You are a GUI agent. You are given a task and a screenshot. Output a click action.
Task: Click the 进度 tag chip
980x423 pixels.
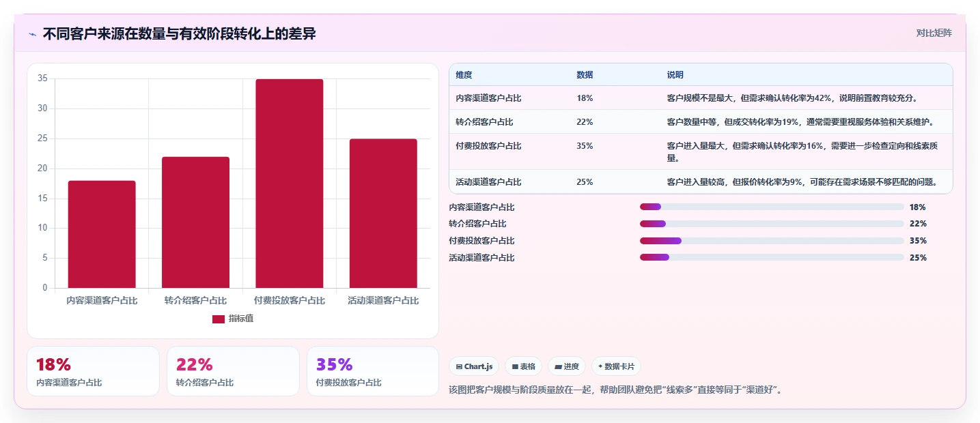pos(567,366)
